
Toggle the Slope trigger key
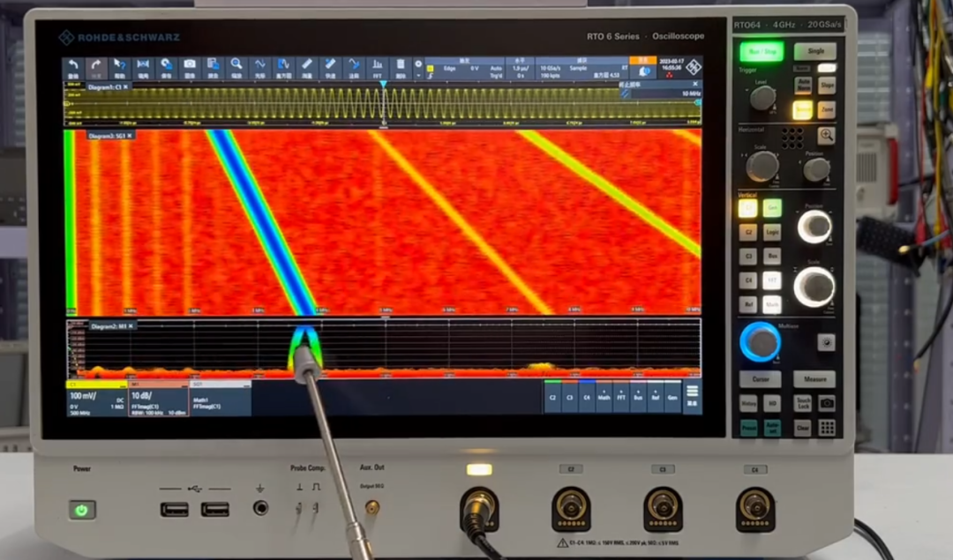827,85
